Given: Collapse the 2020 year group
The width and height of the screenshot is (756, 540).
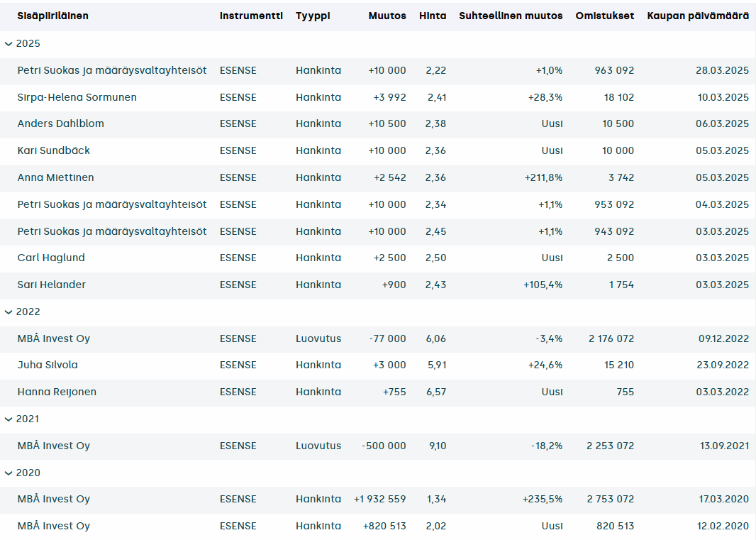Looking at the screenshot, I should click(x=9, y=473).
